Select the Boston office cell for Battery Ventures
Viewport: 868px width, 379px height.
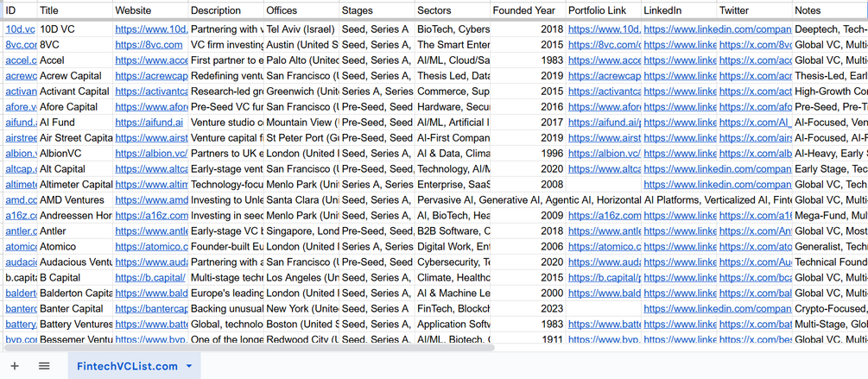click(x=301, y=324)
